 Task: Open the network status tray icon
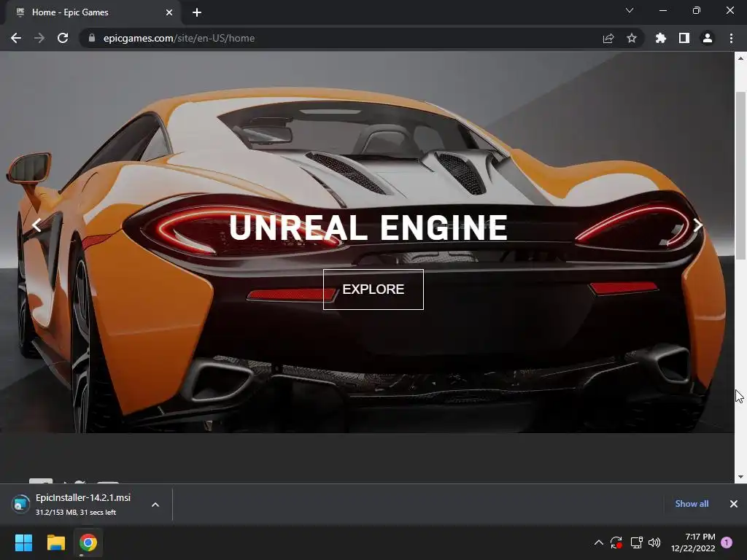(636, 542)
